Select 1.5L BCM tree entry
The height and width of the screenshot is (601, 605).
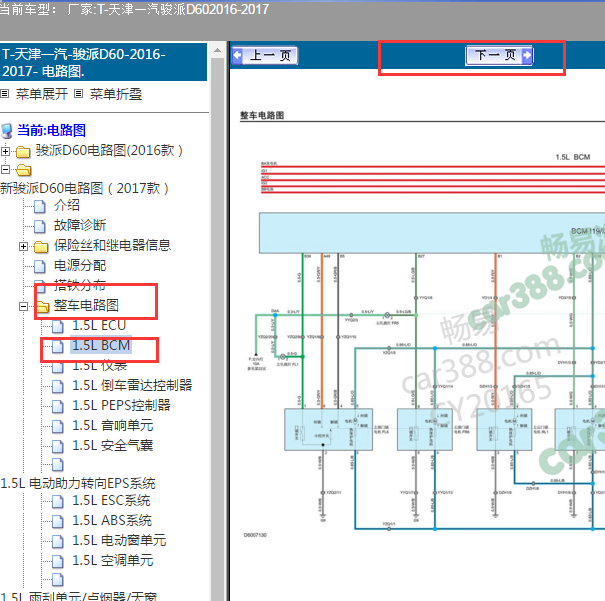coord(101,345)
